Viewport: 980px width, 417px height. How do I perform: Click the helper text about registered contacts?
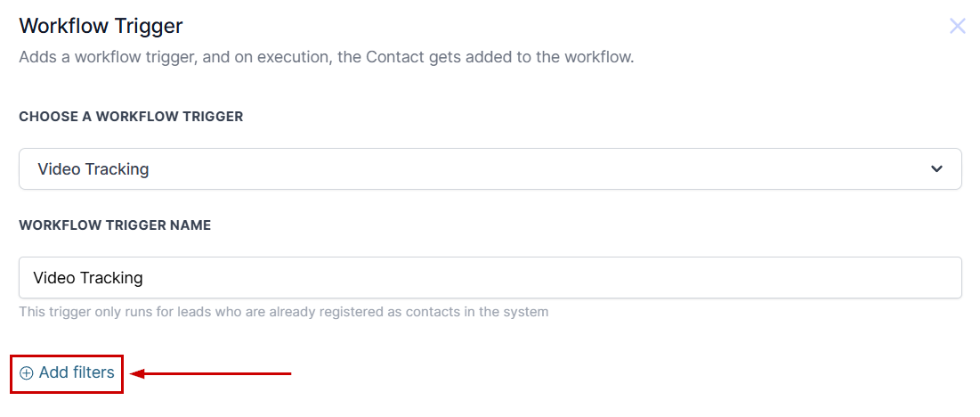[x=283, y=312]
